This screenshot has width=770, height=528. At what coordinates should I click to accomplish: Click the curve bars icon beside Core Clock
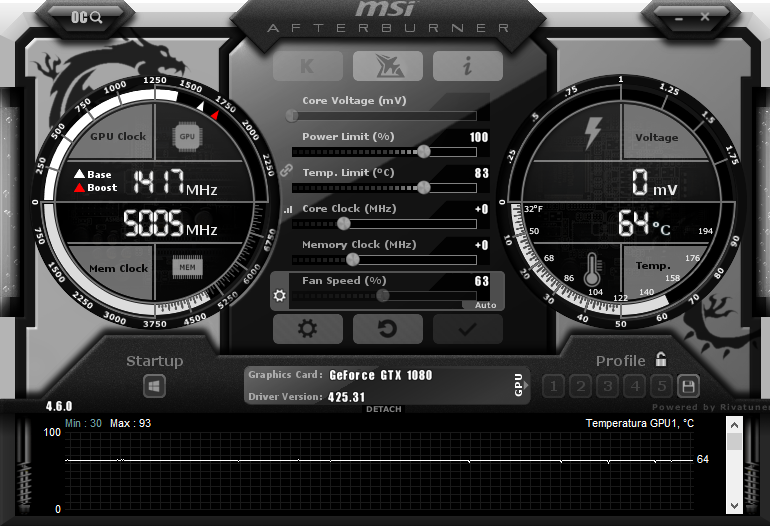(x=288, y=210)
